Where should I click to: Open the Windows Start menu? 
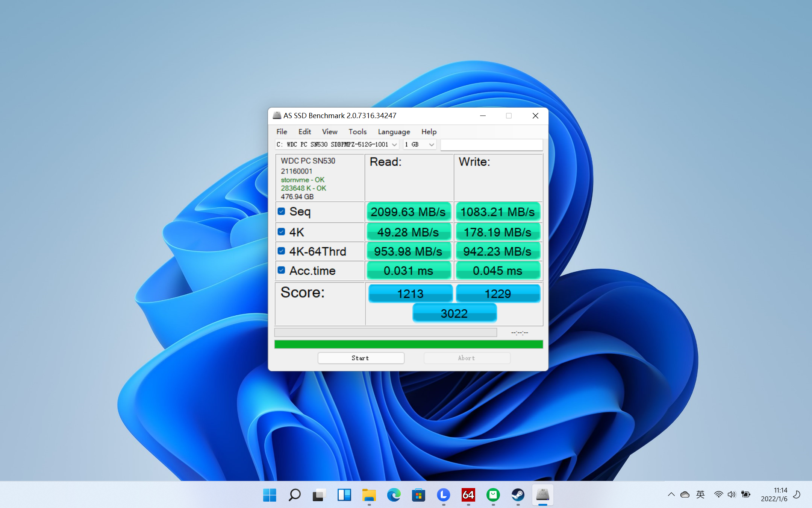pyautogui.click(x=270, y=495)
